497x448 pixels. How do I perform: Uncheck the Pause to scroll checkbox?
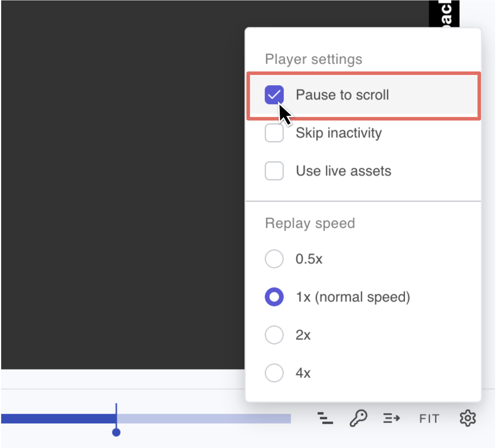(x=274, y=95)
